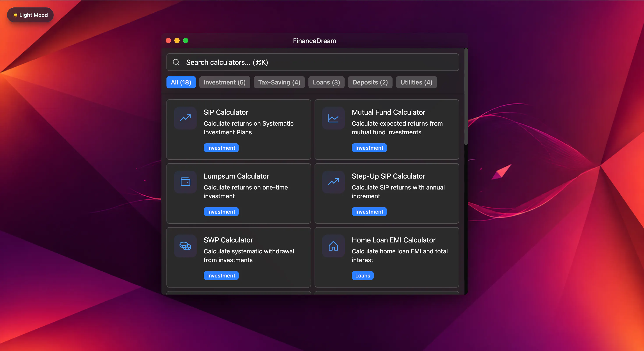Open the Step-Up SIP Calculator title
Image resolution: width=644 pixels, height=351 pixels.
point(388,176)
